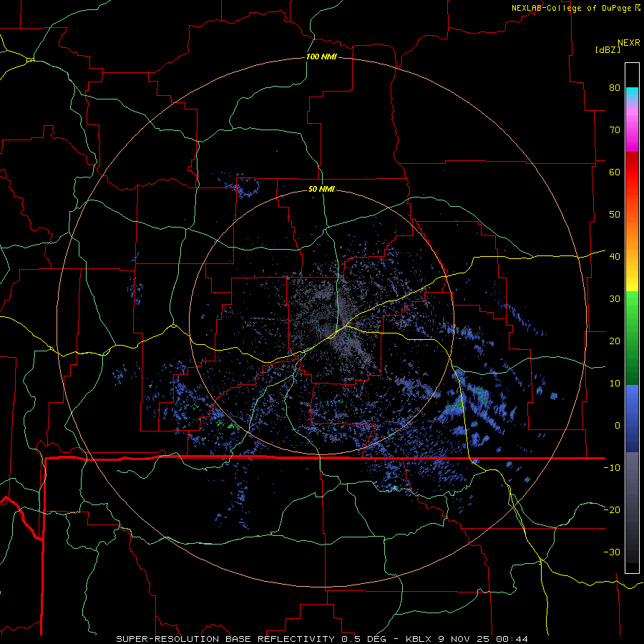The height and width of the screenshot is (644, 644).
Task: Click the magenta band of the color bar
Action: pyautogui.click(x=632, y=132)
